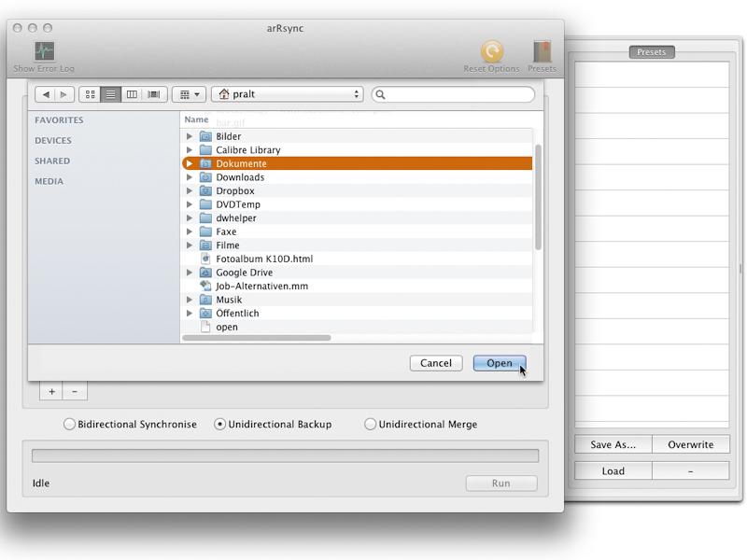Select Bidirectional Synchronise radio button

pos(69,424)
